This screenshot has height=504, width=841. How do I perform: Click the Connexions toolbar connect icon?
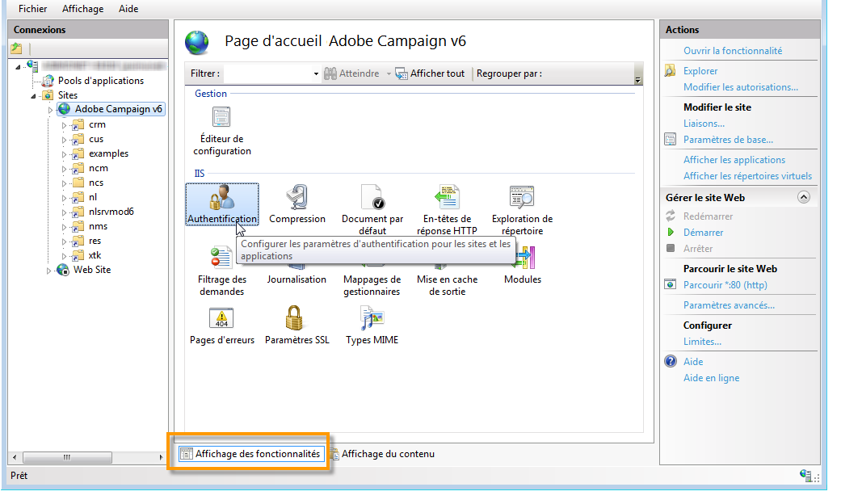pos(17,48)
